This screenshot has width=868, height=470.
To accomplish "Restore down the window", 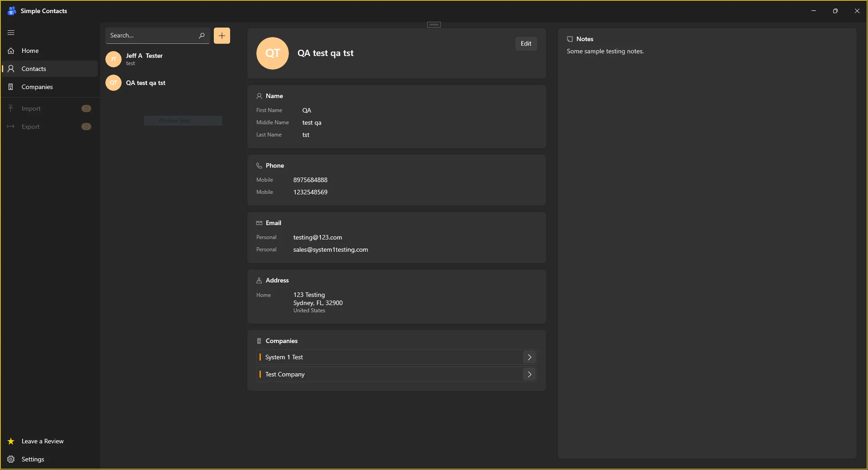I will point(835,11).
